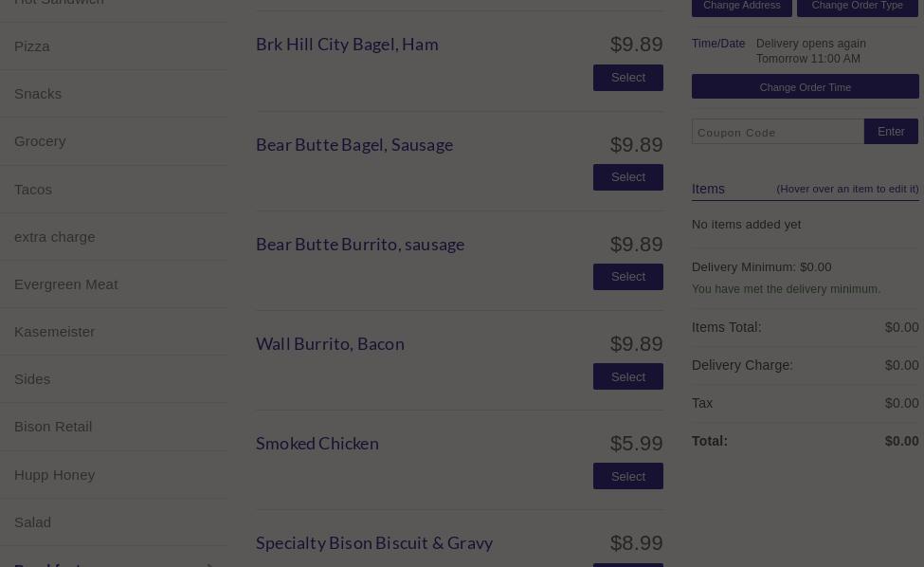This screenshot has width=924, height=567.
Task: Click Select under Wall Burrito, Bacon
Action: point(627,376)
